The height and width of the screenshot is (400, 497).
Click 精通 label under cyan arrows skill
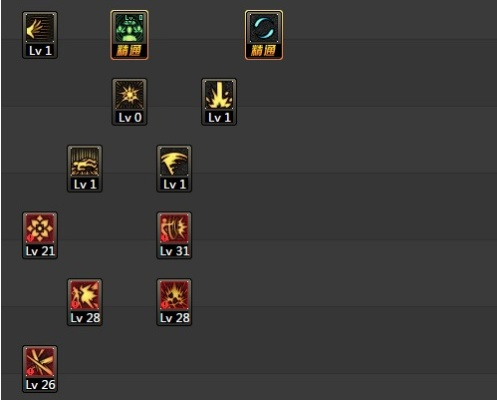pos(264,51)
